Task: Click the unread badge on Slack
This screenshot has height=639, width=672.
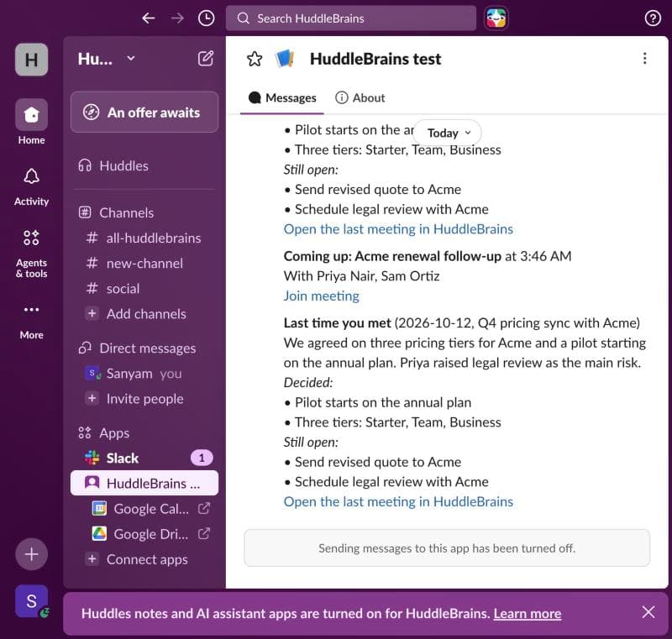Action: click(x=202, y=458)
